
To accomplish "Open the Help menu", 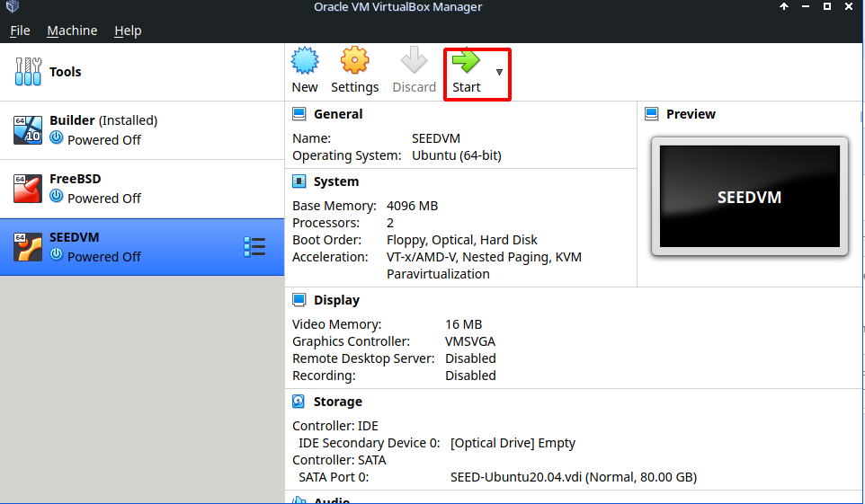I will (128, 31).
